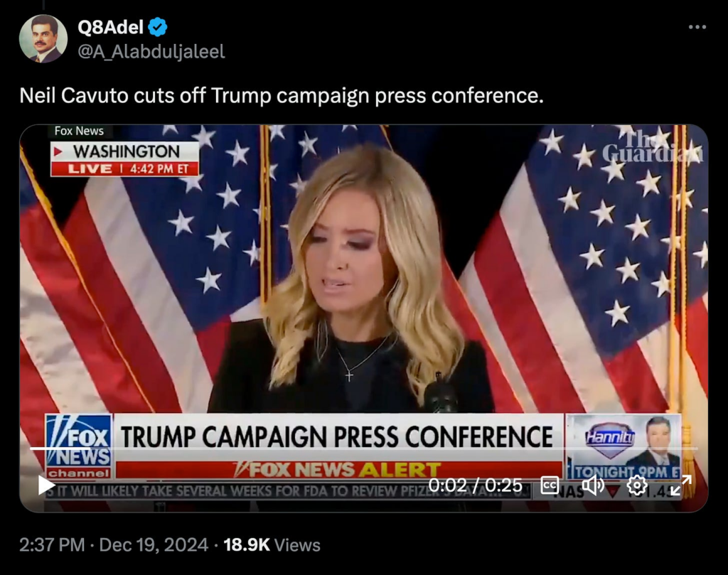Open the three-dot more options menu
This screenshot has height=575, width=728.
(x=697, y=28)
